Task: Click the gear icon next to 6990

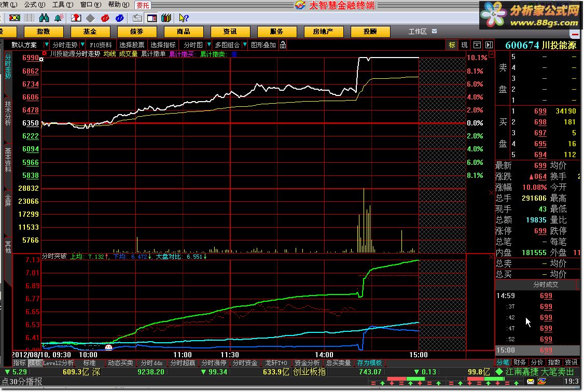Action: click(41, 59)
